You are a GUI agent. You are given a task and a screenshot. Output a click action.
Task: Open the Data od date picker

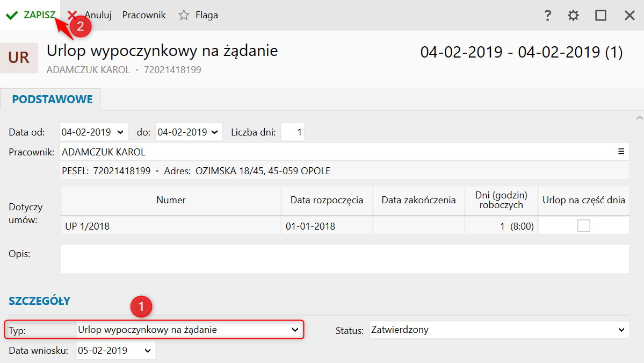click(x=120, y=132)
